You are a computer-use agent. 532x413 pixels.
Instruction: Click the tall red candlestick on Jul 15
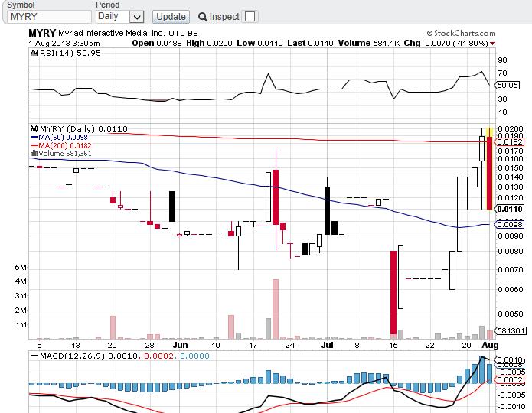coord(393,292)
